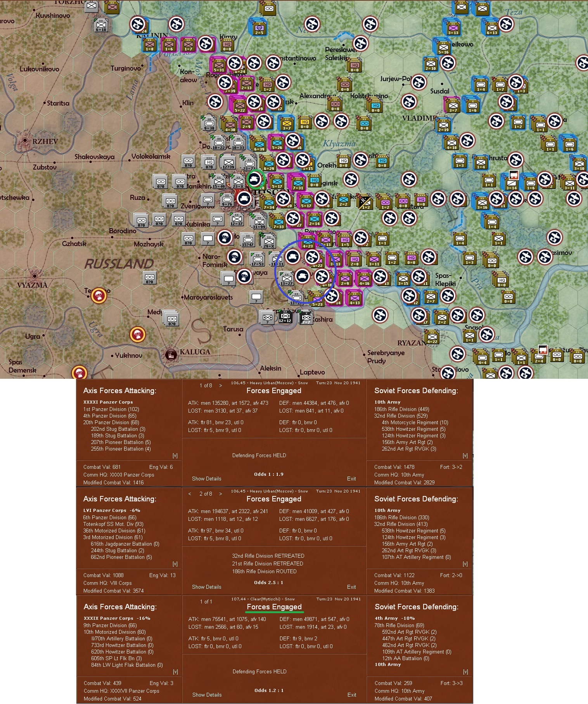Image resolution: width=588 pixels, height=704 pixels.
Task: Select the 2=19 counter at Vladimir
Action: (x=443, y=125)
